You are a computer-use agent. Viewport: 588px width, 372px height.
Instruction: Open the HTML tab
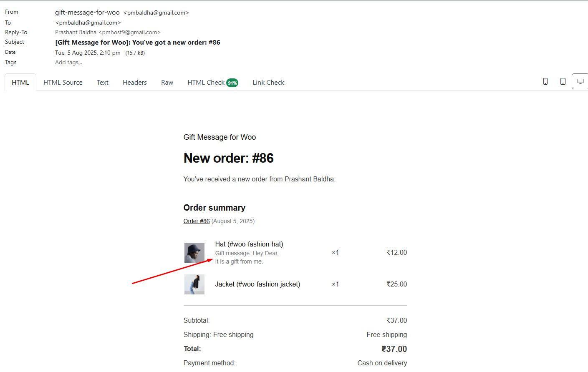tap(20, 83)
